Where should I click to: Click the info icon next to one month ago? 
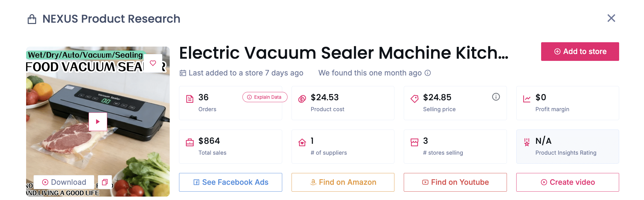[x=428, y=73]
